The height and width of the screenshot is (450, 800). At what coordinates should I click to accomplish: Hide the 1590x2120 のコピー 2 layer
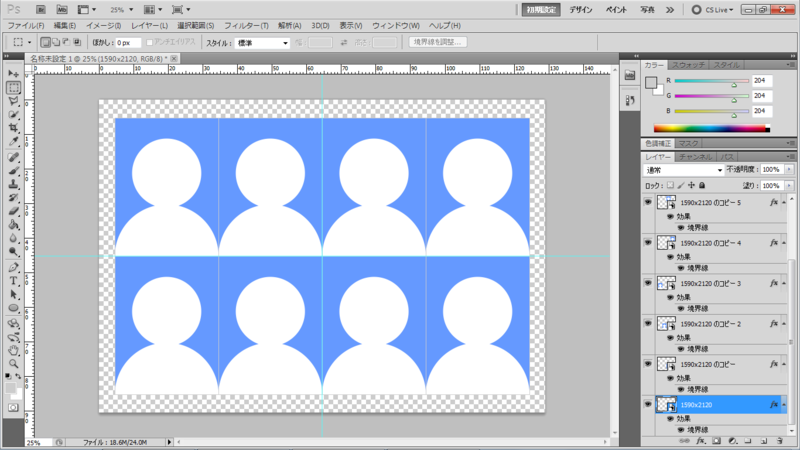[x=648, y=323]
